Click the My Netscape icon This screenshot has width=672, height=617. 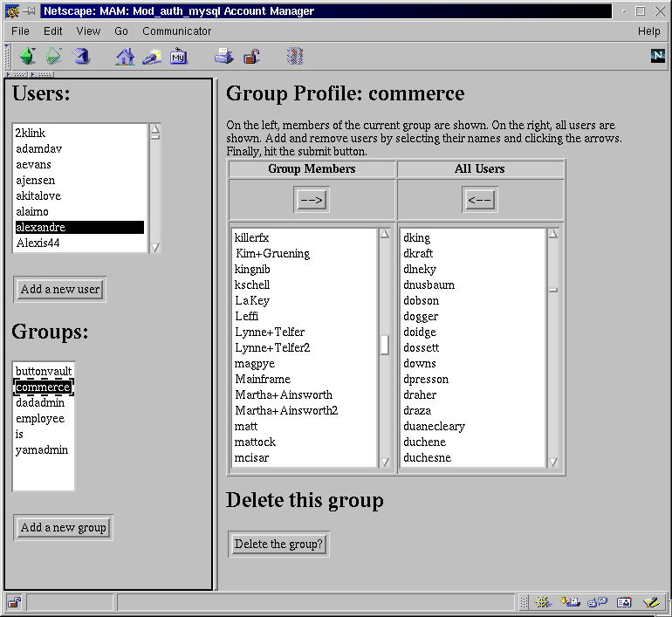click(179, 57)
